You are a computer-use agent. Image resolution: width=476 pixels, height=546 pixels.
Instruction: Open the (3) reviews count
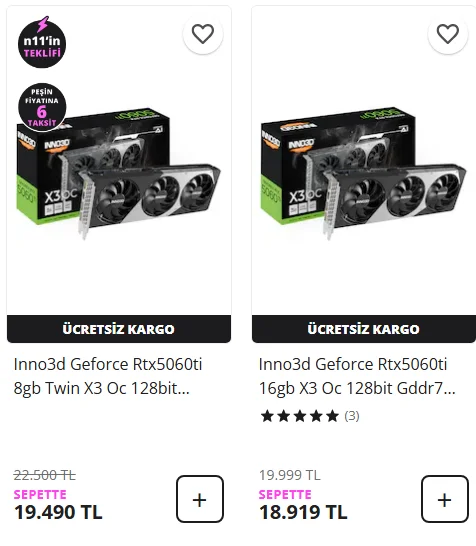(x=352, y=416)
